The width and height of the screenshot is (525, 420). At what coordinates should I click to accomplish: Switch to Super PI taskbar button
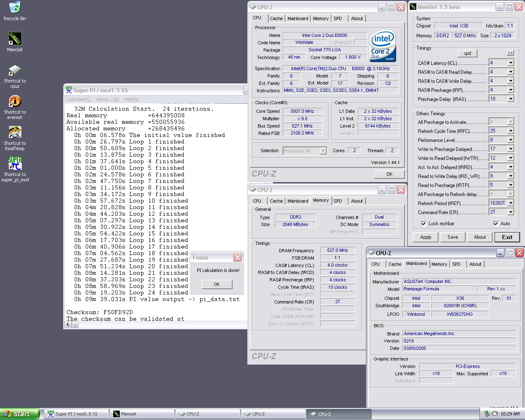pos(76,414)
